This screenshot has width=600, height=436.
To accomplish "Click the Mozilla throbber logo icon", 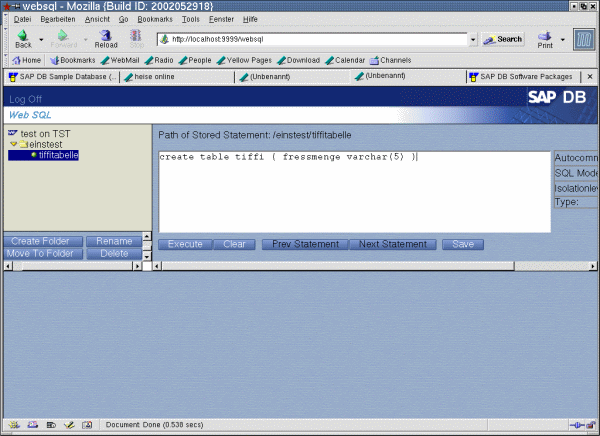I will pyautogui.click(x=584, y=40).
